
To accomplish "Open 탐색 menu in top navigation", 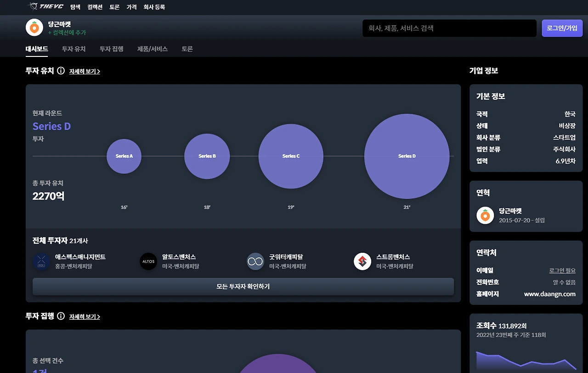I will (75, 7).
